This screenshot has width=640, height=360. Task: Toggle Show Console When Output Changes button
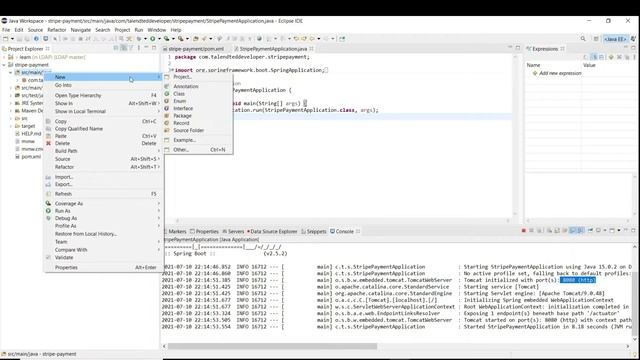point(573,231)
